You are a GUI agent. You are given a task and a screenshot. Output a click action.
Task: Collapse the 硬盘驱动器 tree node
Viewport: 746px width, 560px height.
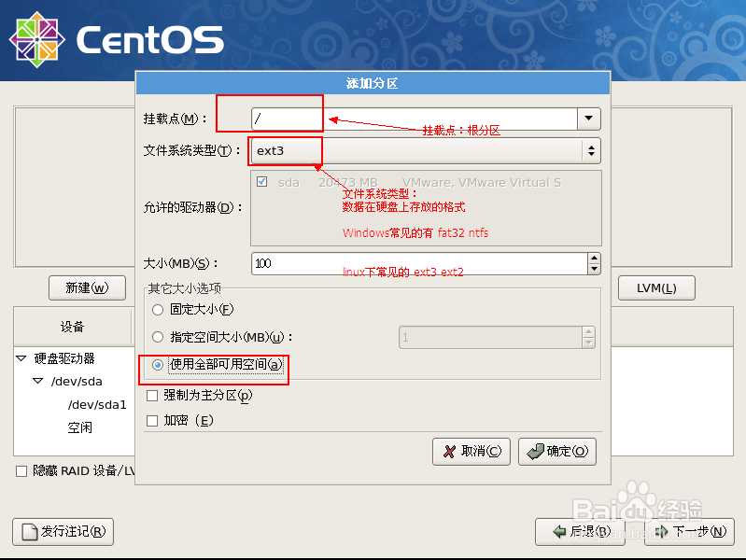pos(21,358)
